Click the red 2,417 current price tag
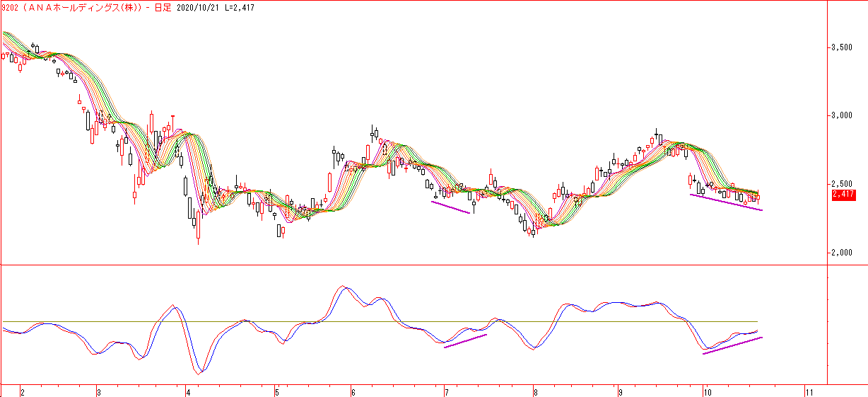 pos(843,194)
